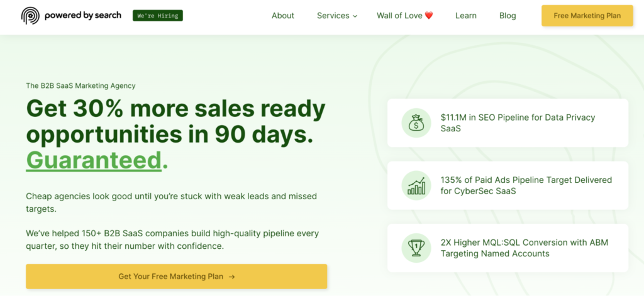
Task: Open the Blog menu item
Action: pyautogui.click(x=508, y=16)
